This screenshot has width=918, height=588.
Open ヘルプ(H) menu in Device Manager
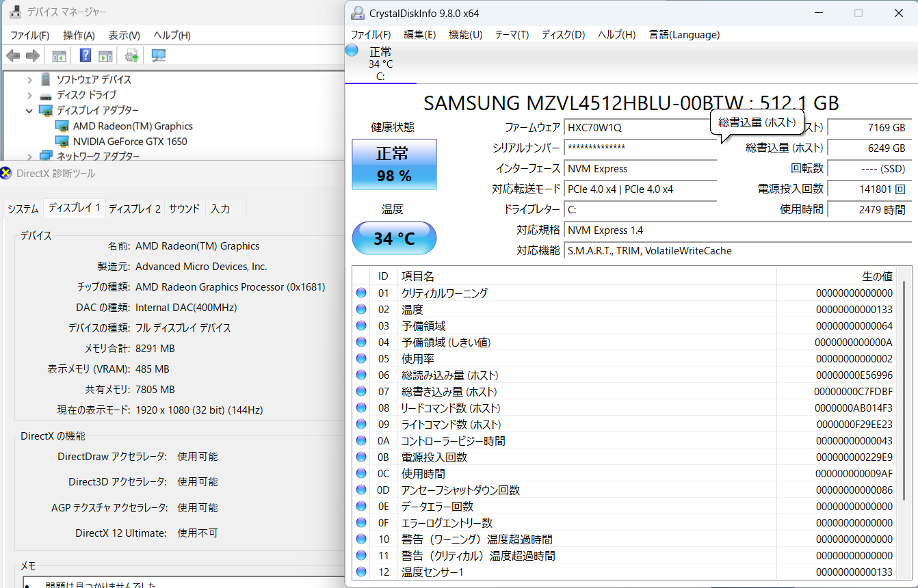coord(172,36)
